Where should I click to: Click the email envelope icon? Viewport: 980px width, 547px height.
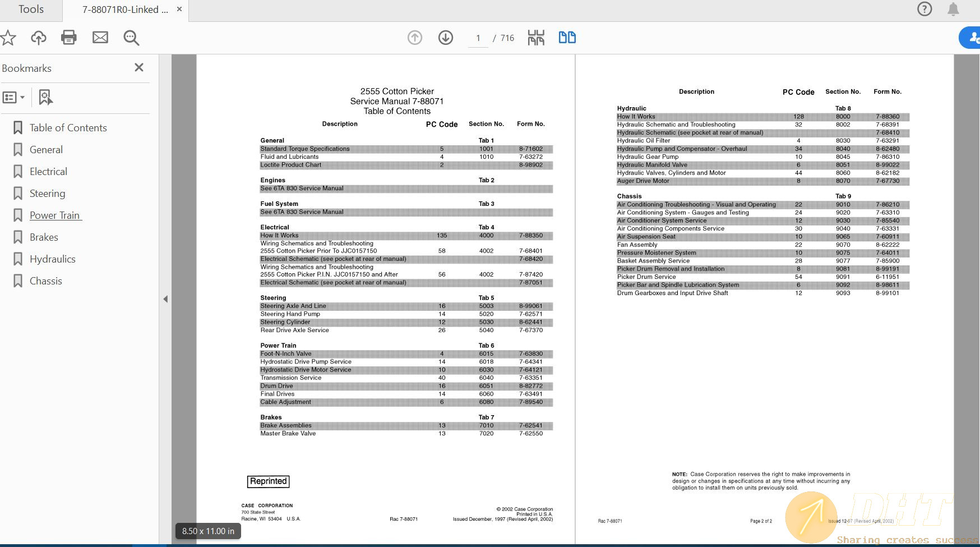(100, 38)
